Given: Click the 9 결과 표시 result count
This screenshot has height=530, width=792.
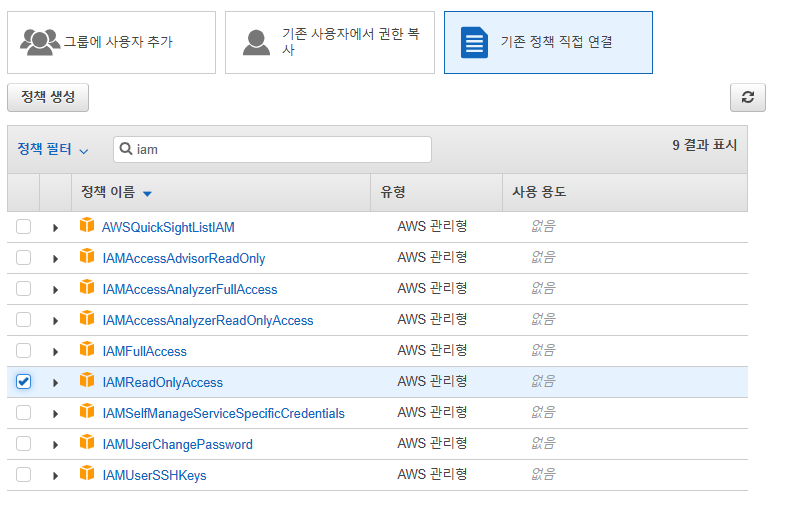Looking at the screenshot, I should pos(704,146).
